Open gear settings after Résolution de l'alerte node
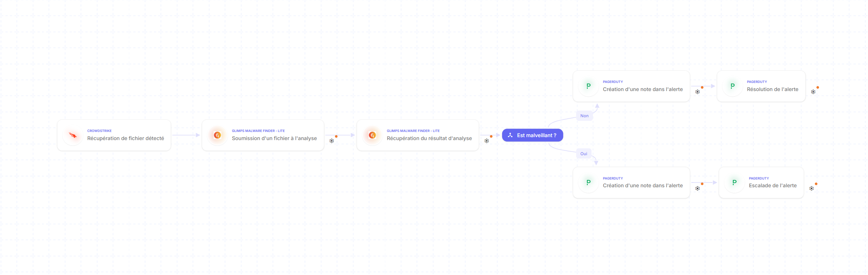 (813, 92)
